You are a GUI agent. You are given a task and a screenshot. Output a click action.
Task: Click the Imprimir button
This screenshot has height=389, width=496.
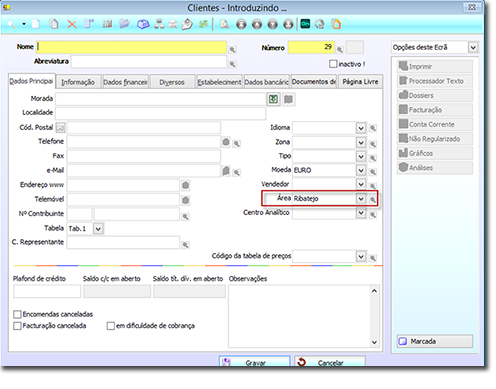click(x=435, y=66)
